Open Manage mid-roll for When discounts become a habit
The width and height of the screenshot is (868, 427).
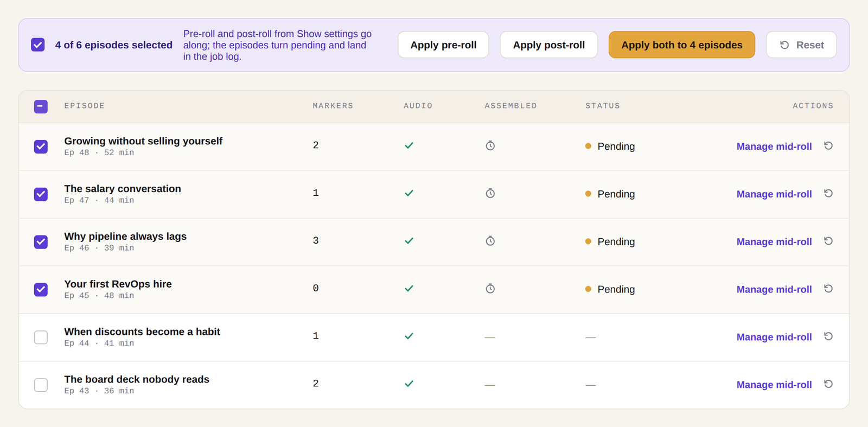(774, 337)
